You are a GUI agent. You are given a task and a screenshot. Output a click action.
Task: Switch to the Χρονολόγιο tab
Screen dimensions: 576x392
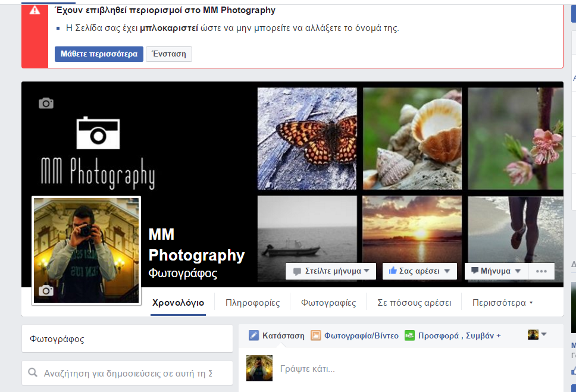178,303
